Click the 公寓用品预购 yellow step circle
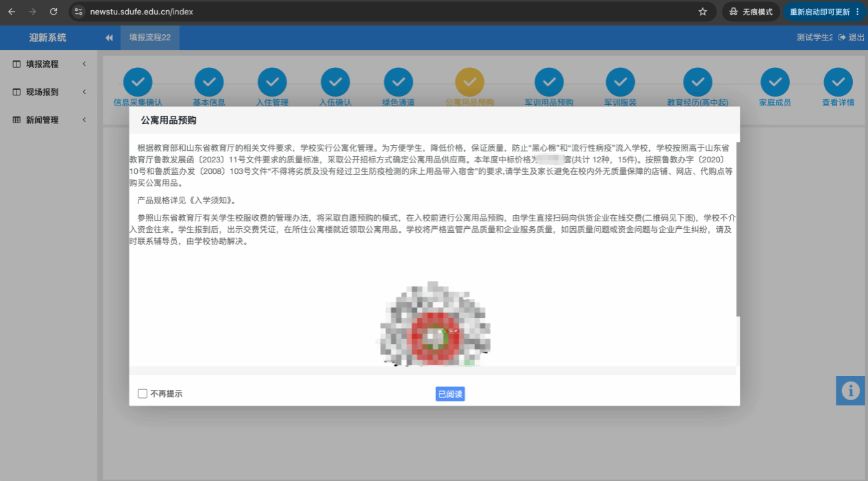The width and height of the screenshot is (868, 481). [470, 82]
